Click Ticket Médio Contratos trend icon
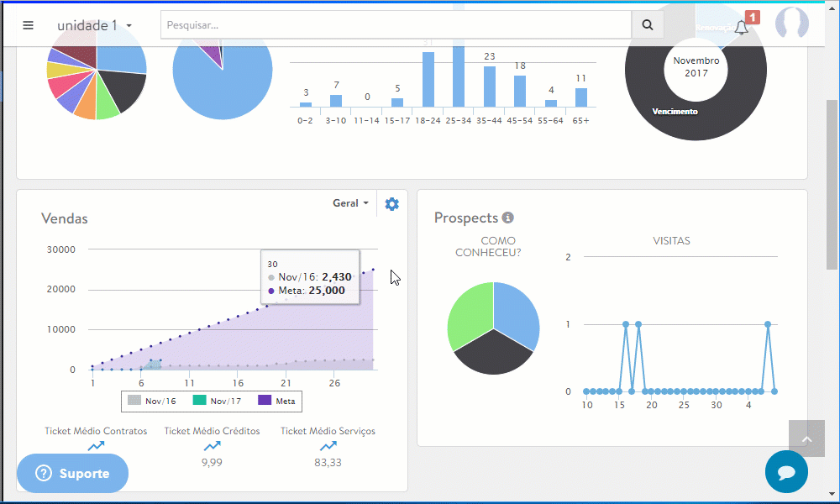This screenshot has width=840, height=504. pyautogui.click(x=96, y=447)
